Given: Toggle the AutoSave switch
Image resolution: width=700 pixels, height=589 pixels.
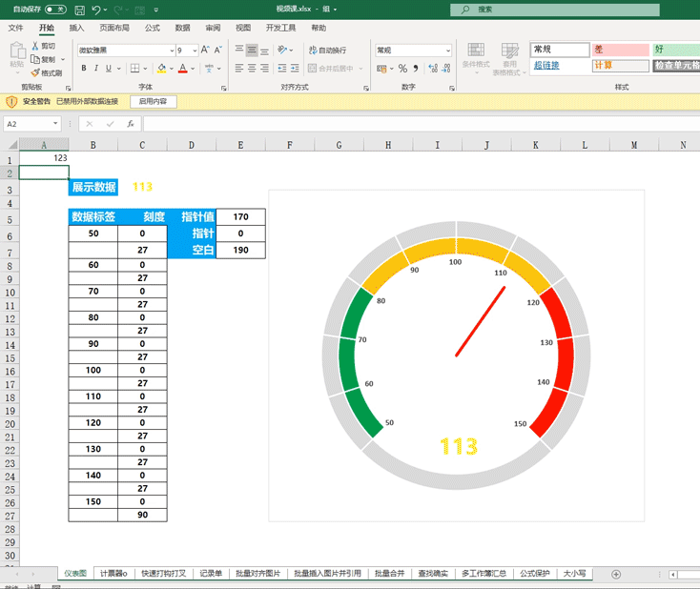Looking at the screenshot, I should click(55, 10).
